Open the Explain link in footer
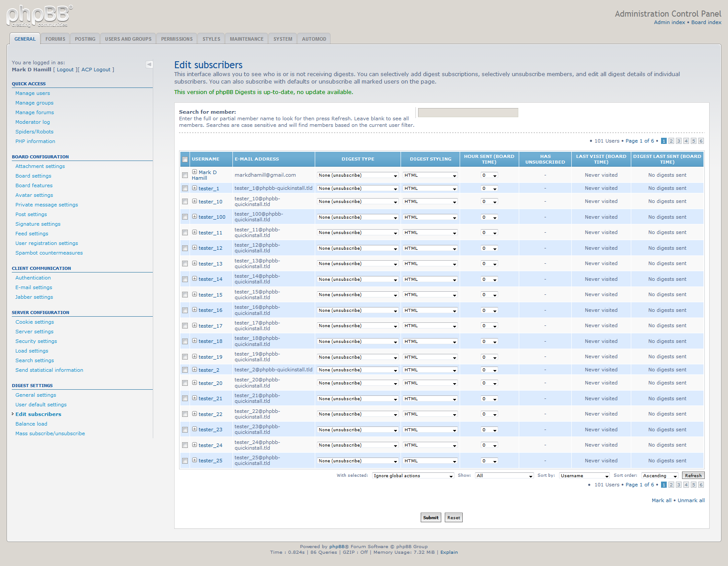The width and height of the screenshot is (728, 566). (x=449, y=552)
